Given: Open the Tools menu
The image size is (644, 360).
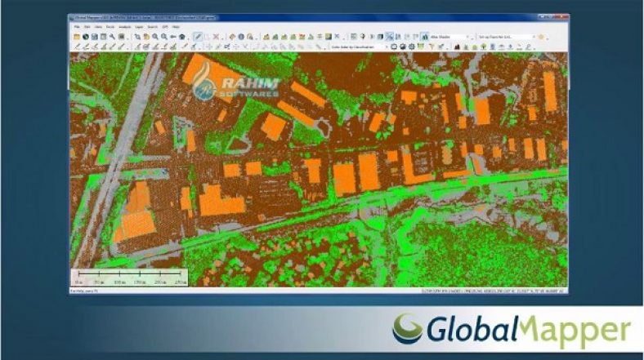Looking at the screenshot, I should [110, 27].
